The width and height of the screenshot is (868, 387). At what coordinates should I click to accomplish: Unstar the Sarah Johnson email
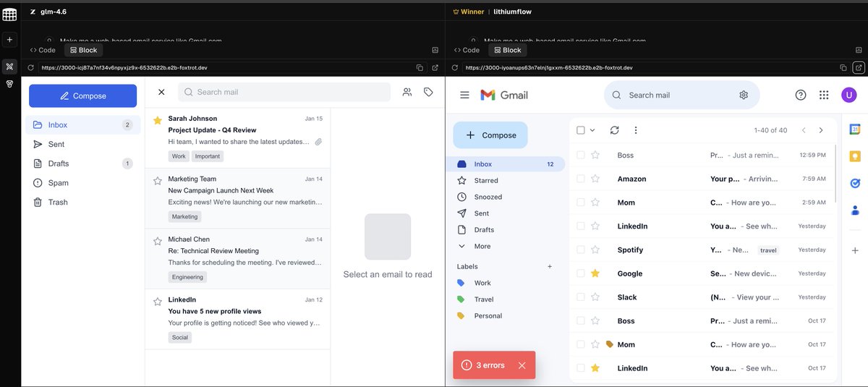click(x=157, y=120)
